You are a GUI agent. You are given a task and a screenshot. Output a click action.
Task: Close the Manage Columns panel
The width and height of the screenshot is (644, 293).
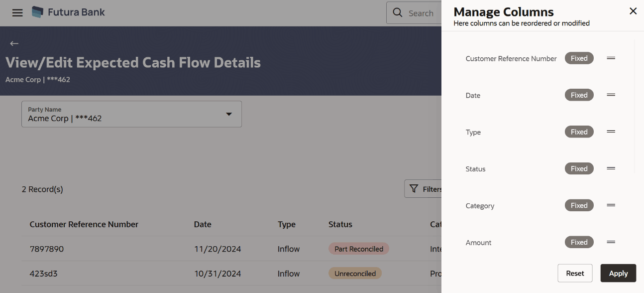(633, 11)
